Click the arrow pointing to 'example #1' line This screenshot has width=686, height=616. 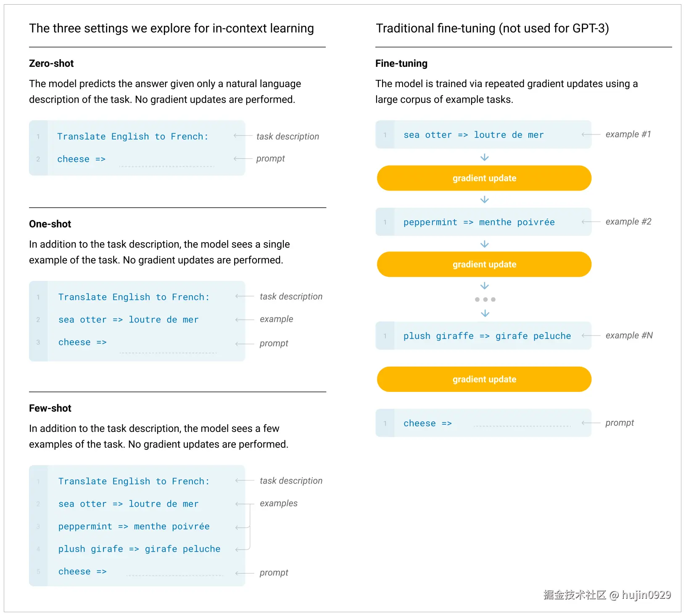591,135
